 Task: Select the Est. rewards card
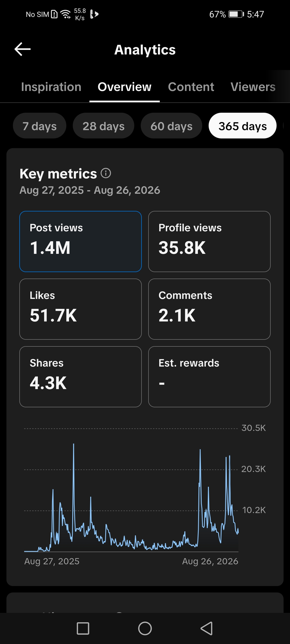click(x=209, y=377)
